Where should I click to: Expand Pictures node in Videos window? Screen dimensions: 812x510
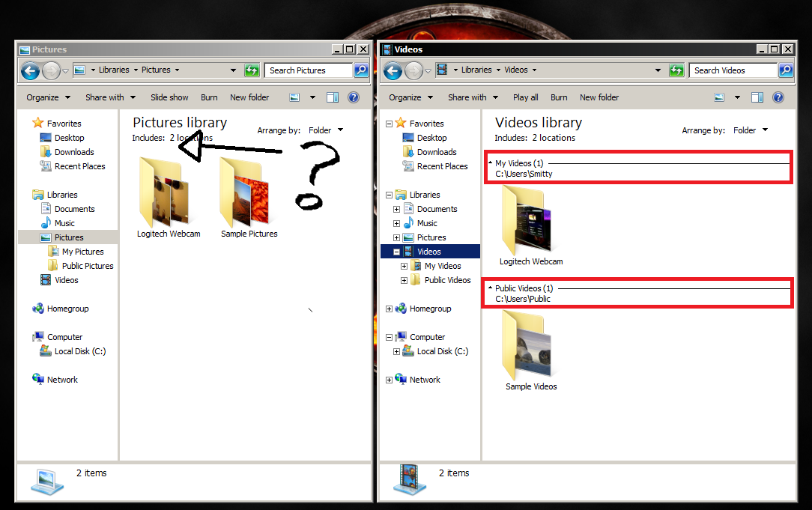(397, 237)
